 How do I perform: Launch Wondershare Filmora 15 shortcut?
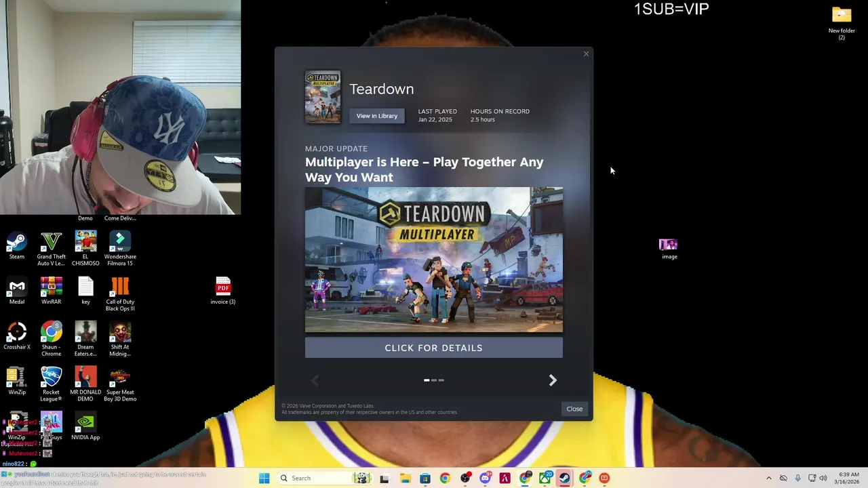pos(120,249)
